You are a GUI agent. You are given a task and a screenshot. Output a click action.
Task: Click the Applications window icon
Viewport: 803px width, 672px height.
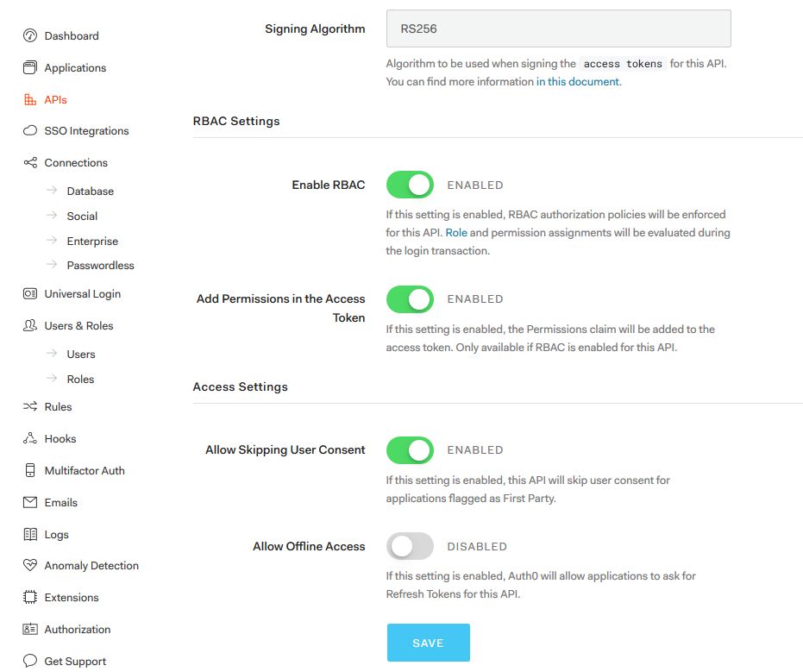pyautogui.click(x=30, y=68)
